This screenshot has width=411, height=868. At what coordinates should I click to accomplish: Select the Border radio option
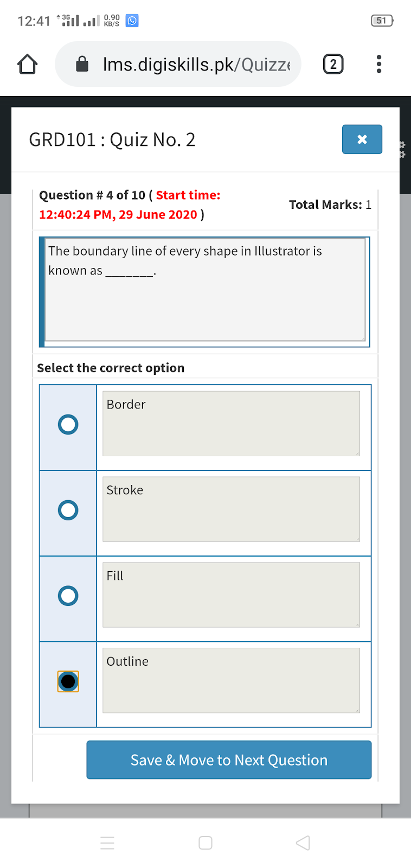tap(67, 424)
